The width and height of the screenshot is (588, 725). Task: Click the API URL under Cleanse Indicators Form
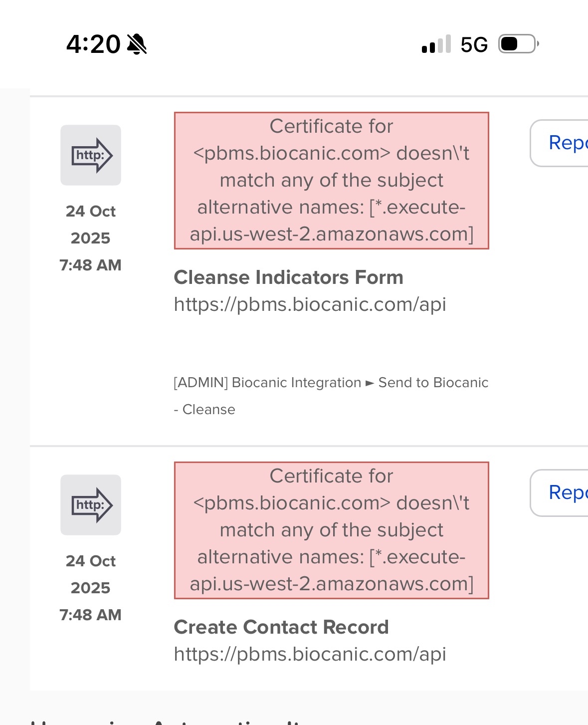[310, 304]
